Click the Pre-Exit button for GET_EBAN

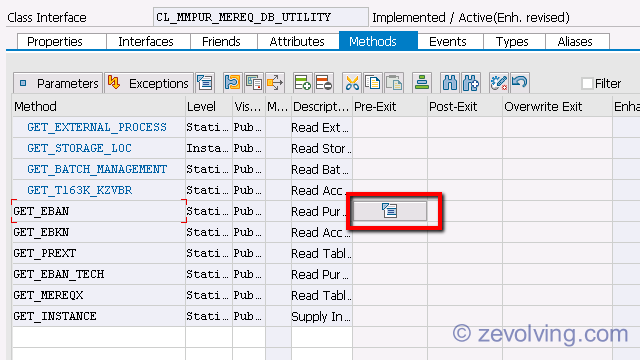[x=390, y=211]
